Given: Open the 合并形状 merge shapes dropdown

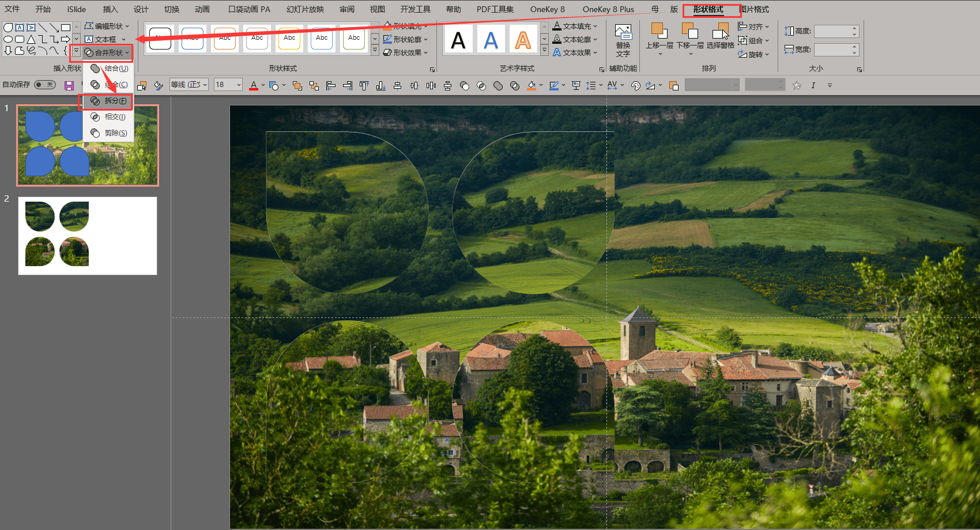Looking at the screenshot, I should point(107,52).
